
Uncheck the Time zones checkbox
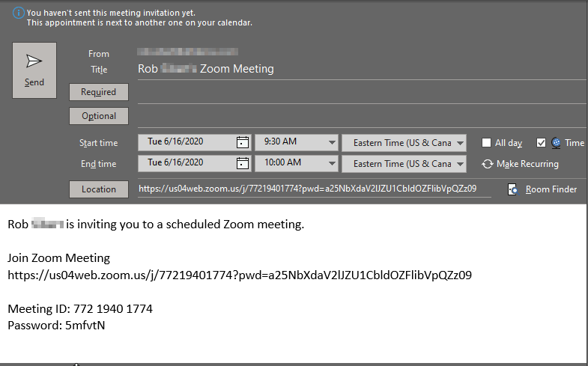pyautogui.click(x=542, y=143)
